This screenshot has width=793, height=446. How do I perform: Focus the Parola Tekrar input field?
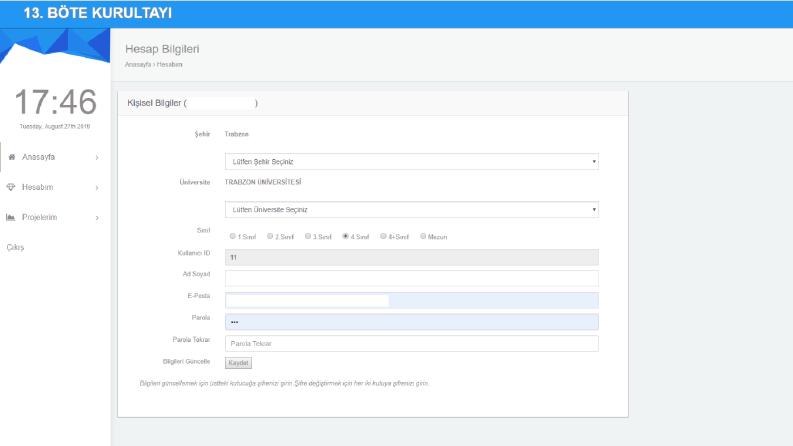pyautogui.click(x=412, y=343)
